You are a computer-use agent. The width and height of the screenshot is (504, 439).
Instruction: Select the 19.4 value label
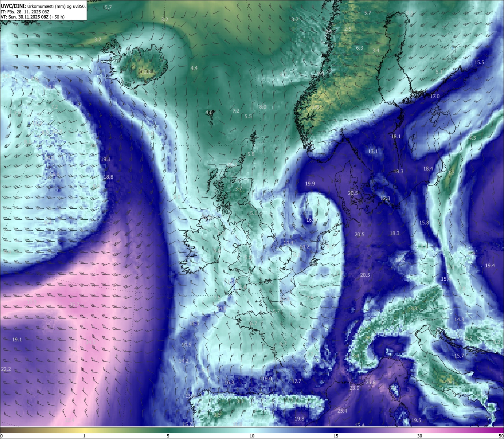point(490,266)
